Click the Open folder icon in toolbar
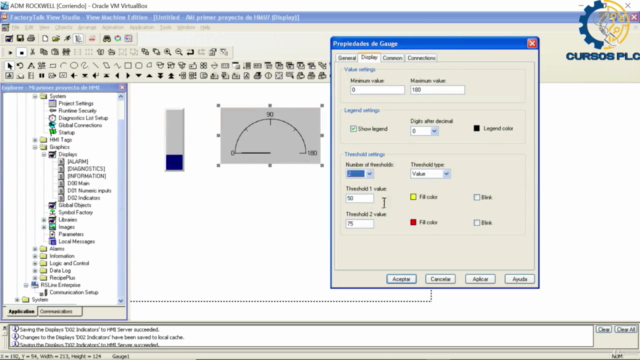Screen dimensions: 640x360 (56, 38)
